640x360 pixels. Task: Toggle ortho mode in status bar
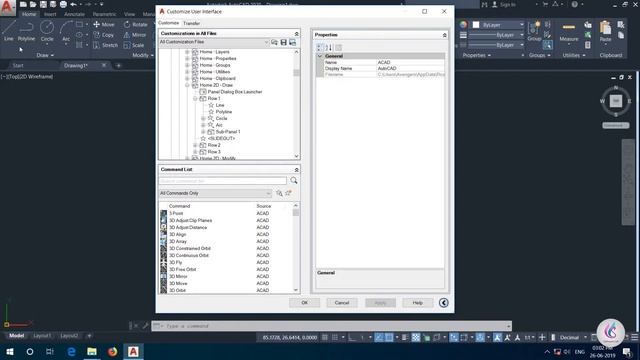click(352, 337)
